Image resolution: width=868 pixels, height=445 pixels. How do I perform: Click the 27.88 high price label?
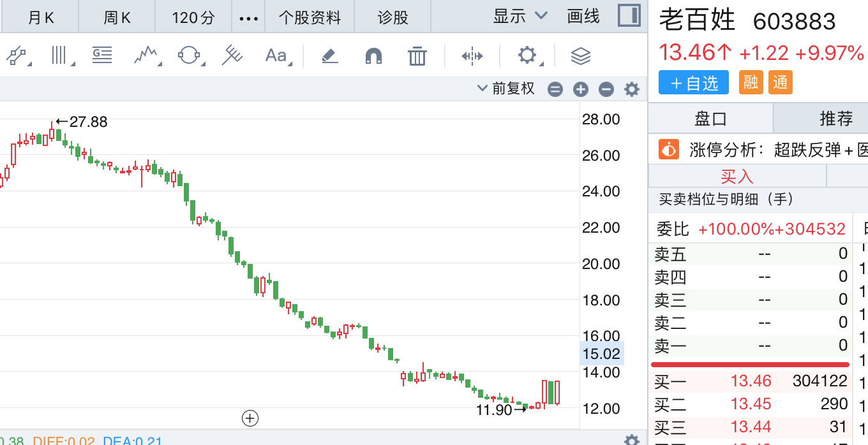tap(88, 121)
